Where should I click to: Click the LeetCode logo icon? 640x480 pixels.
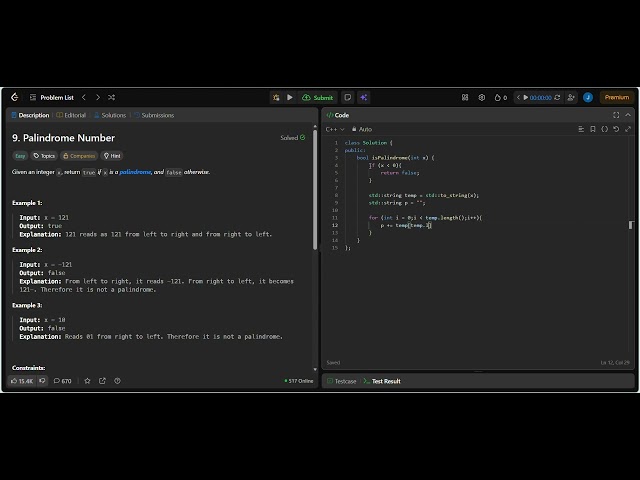[x=14, y=97]
